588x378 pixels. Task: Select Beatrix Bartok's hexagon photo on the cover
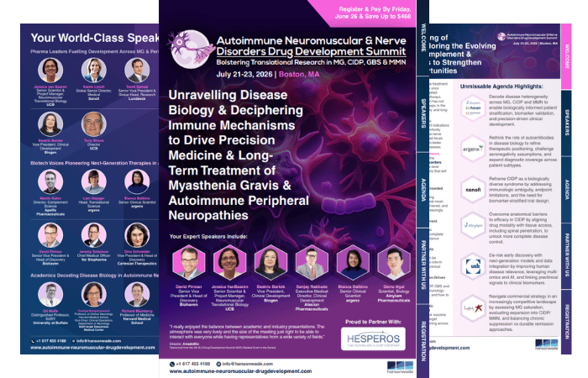coord(270,262)
